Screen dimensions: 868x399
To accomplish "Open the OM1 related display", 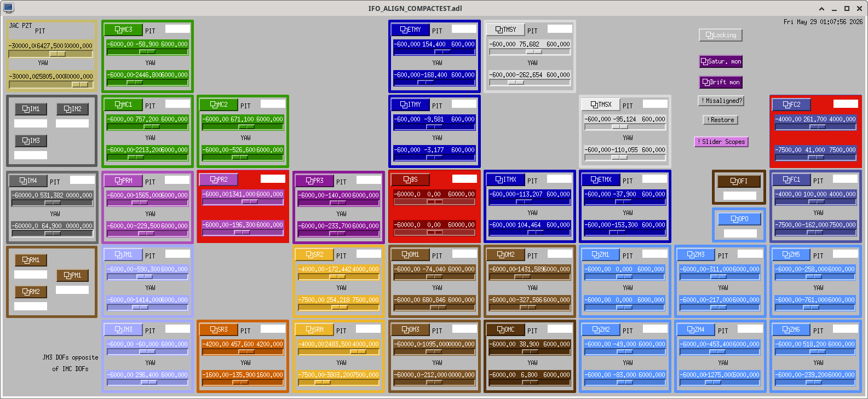I will click(410, 255).
